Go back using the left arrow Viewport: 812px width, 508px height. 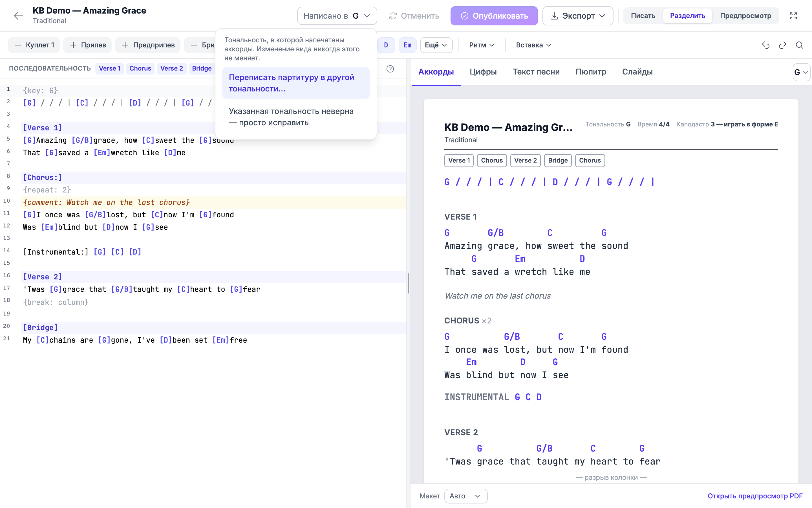tap(18, 16)
